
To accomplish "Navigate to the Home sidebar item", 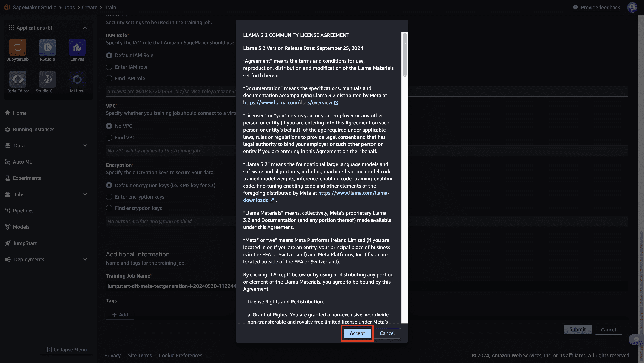I will (20, 113).
